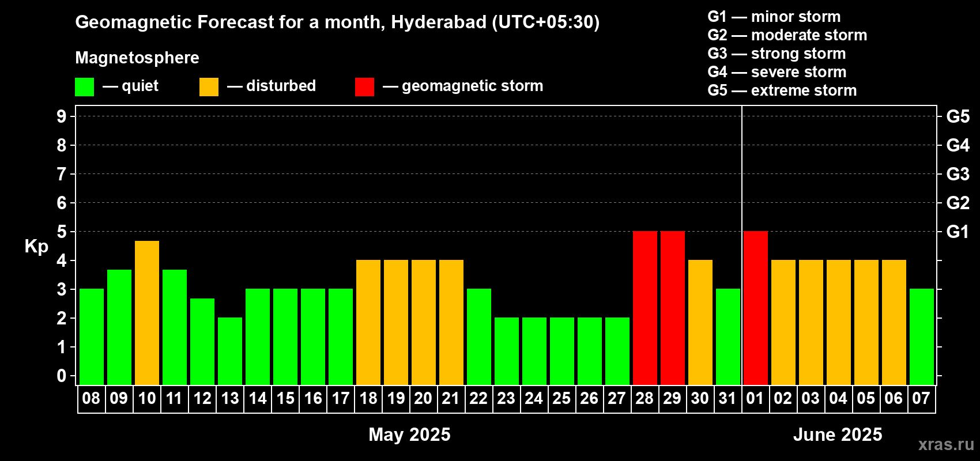Viewport: 980px width, 461px height.
Task: Click the G3 right axis label
Action: pyautogui.click(x=958, y=174)
